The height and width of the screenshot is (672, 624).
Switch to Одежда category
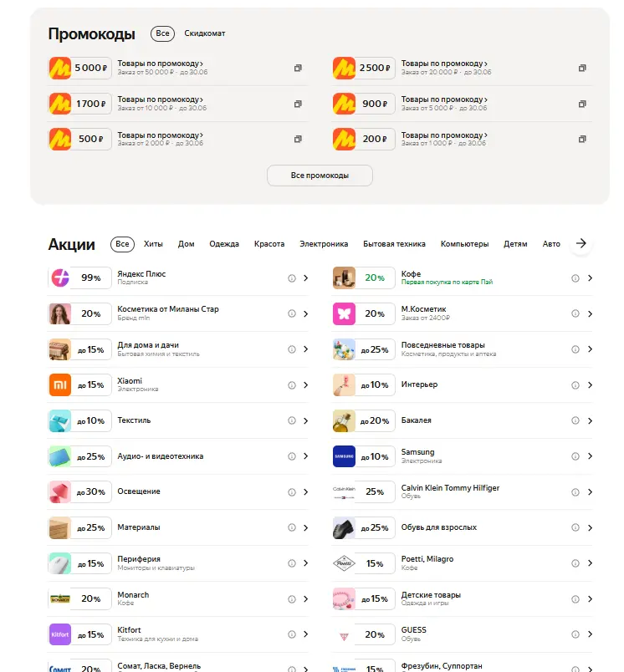pos(224,244)
